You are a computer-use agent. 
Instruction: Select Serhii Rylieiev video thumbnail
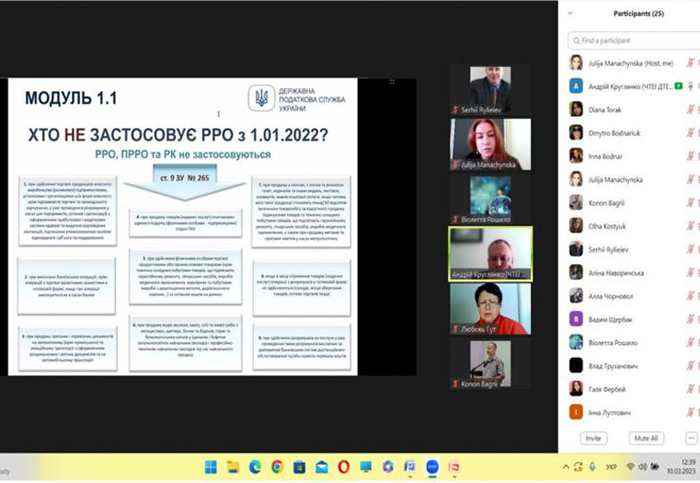[x=490, y=90]
